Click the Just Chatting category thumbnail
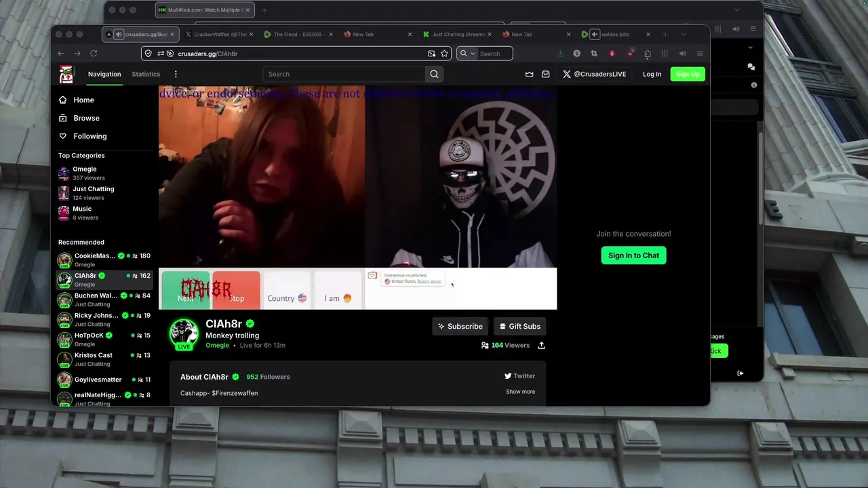This screenshot has height=488, width=868. pos(64,193)
